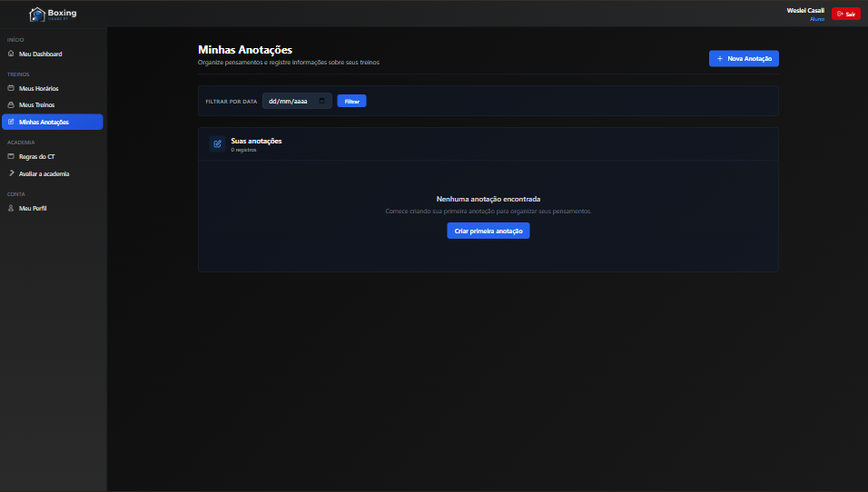Focus the dd/mm/aaaa date filter field

click(297, 101)
